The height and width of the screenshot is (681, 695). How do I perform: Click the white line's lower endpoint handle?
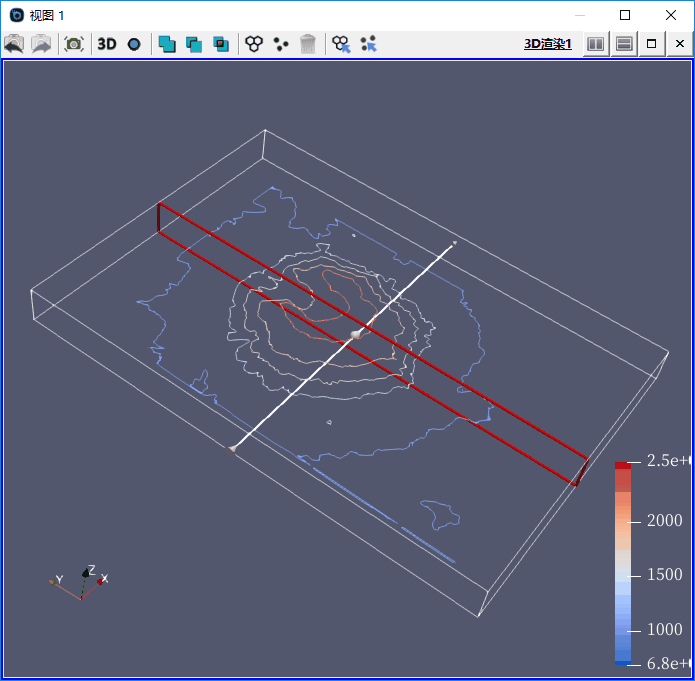230,450
